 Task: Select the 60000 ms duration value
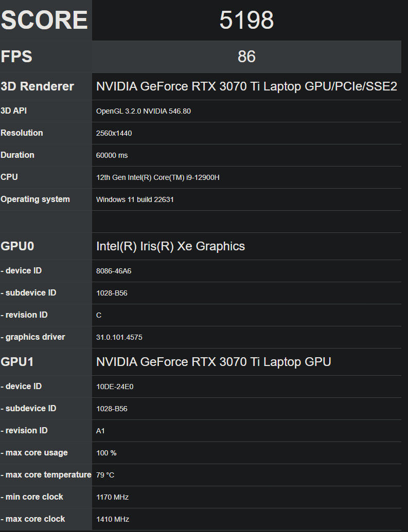112,155
